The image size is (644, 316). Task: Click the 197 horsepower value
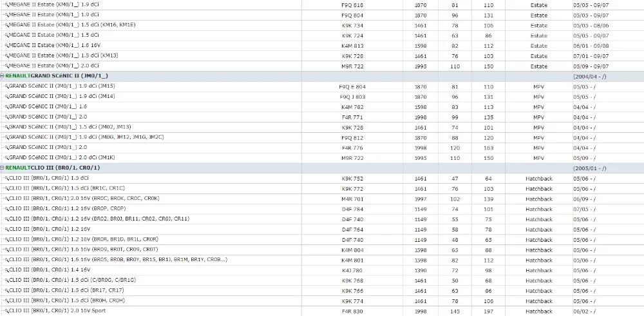click(488, 311)
